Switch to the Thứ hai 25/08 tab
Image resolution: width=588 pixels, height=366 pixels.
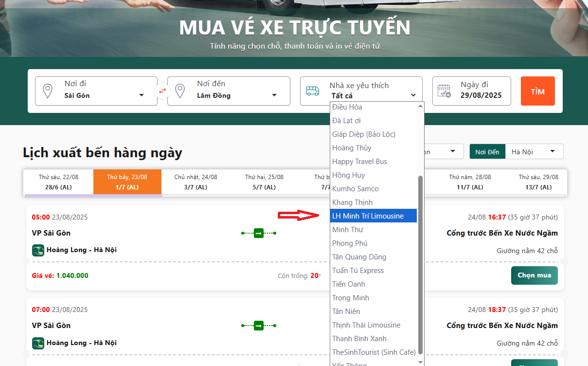pyautogui.click(x=264, y=182)
